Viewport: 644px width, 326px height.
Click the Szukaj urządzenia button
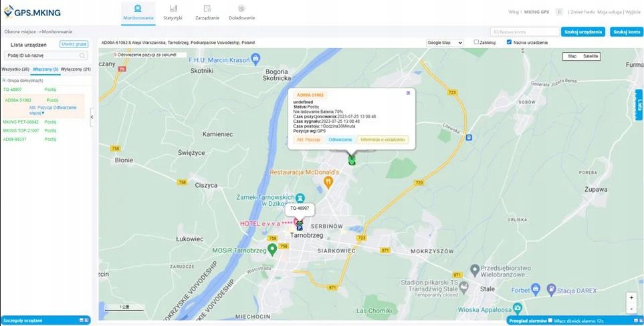(x=583, y=31)
